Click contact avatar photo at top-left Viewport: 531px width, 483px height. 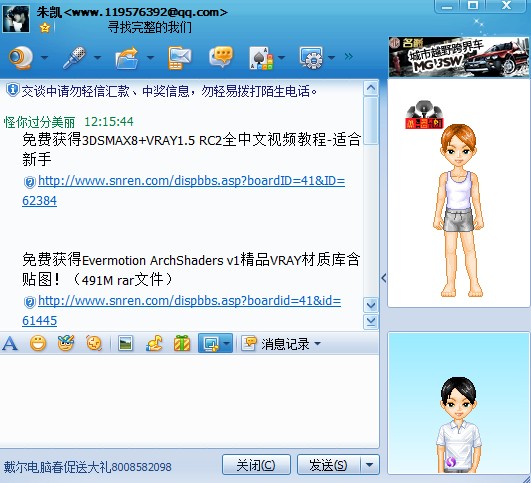pyautogui.click(x=16, y=18)
